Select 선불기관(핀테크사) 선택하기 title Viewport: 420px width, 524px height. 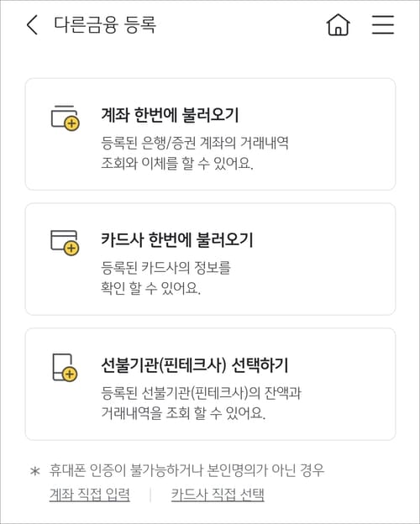pyautogui.click(x=195, y=365)
